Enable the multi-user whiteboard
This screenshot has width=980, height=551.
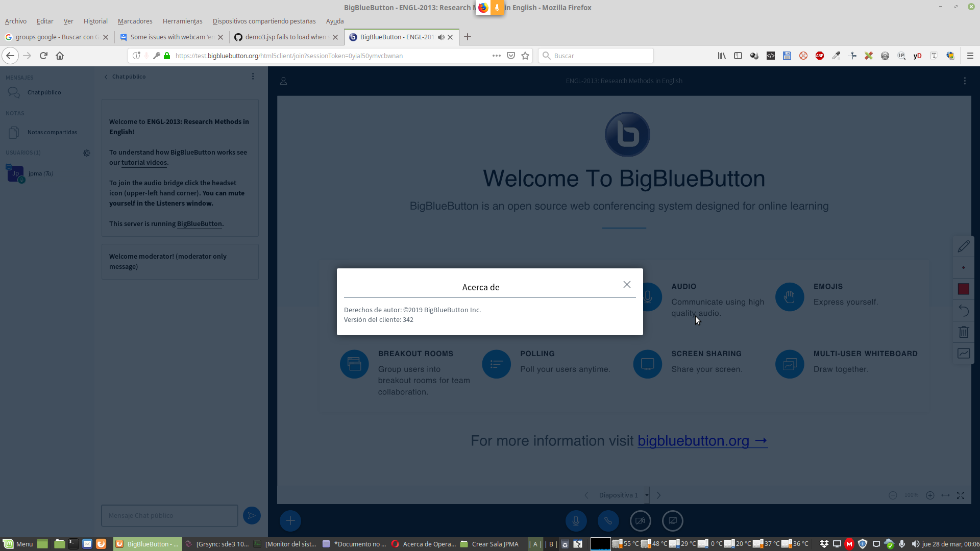964,353
